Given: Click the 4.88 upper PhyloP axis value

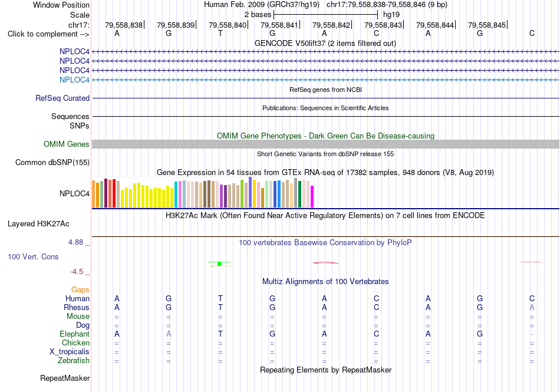Looking at the screenshot, I should [x=75, y=242].
